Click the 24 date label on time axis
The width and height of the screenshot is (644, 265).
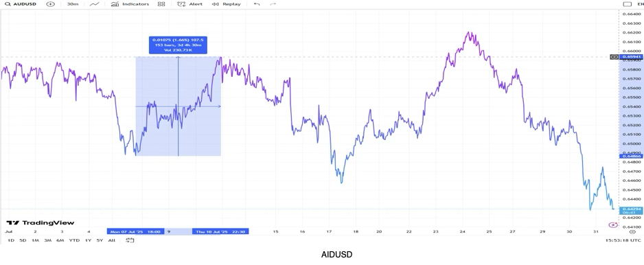coord(463,232)
